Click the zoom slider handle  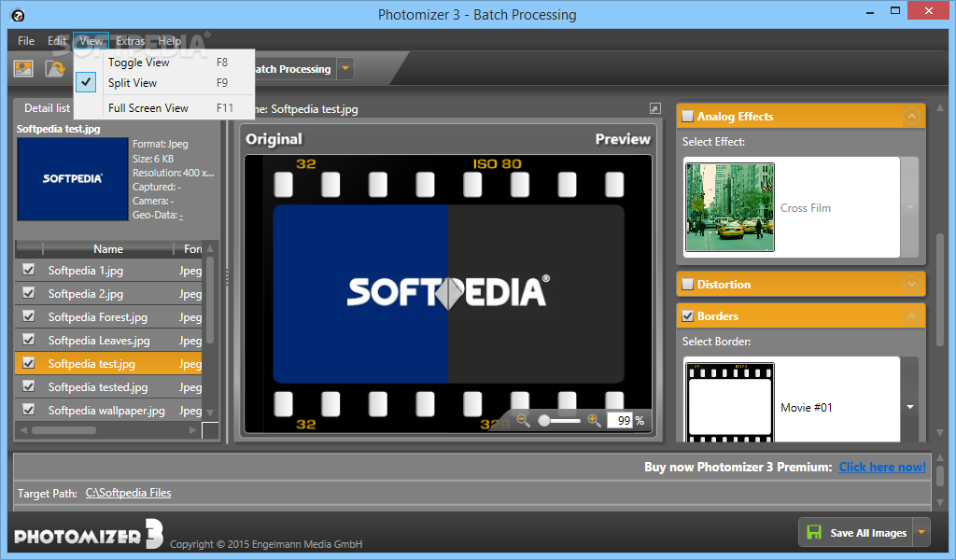(544, 420)
